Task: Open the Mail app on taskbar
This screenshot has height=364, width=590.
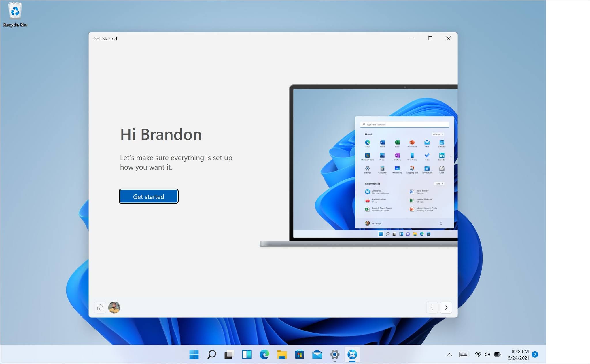Action: [x=317, y=354]
